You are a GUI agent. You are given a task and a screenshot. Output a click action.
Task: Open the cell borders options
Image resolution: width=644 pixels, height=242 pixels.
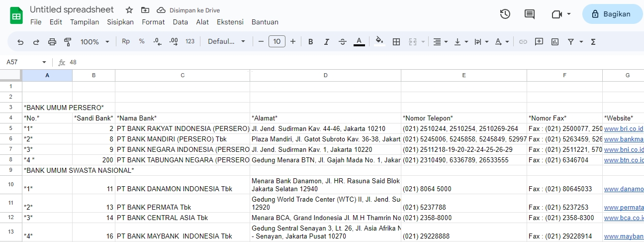[x=396, y=42]
